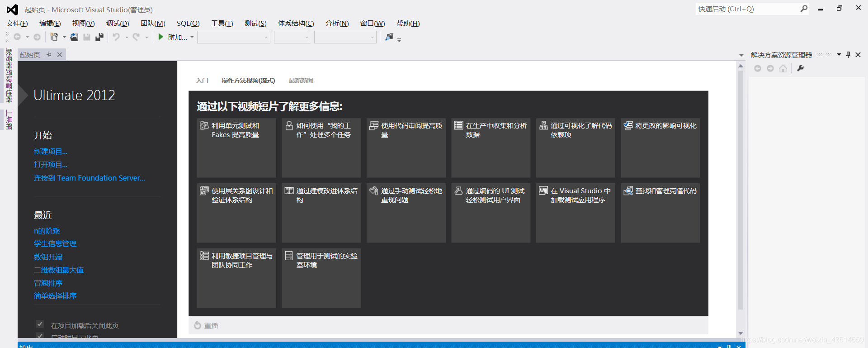Expand the Undo history dropdown arrow

click(x=127, y=37)
